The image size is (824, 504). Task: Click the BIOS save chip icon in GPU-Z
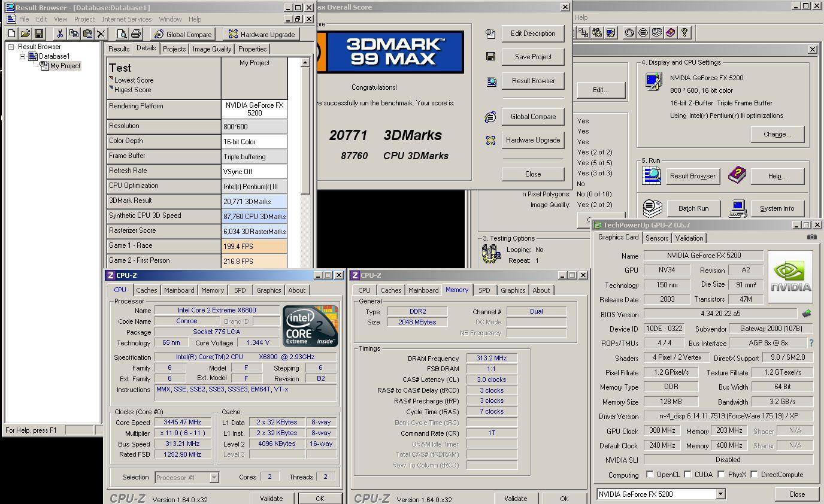807,314
